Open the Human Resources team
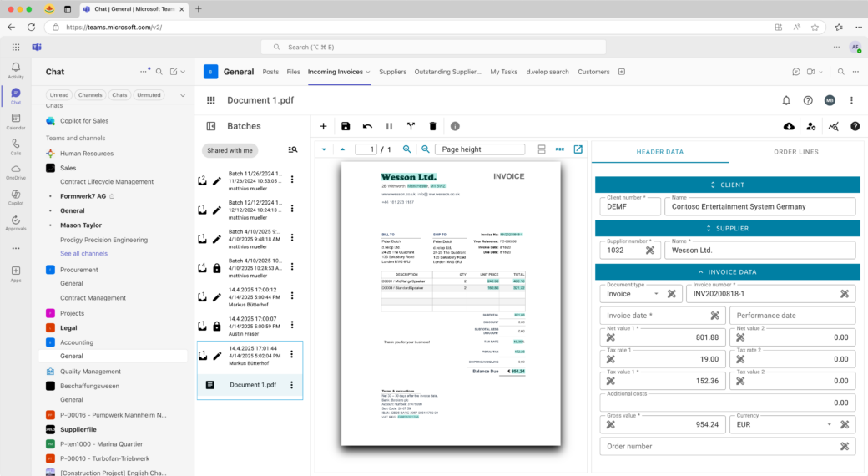 click(86, 154)
